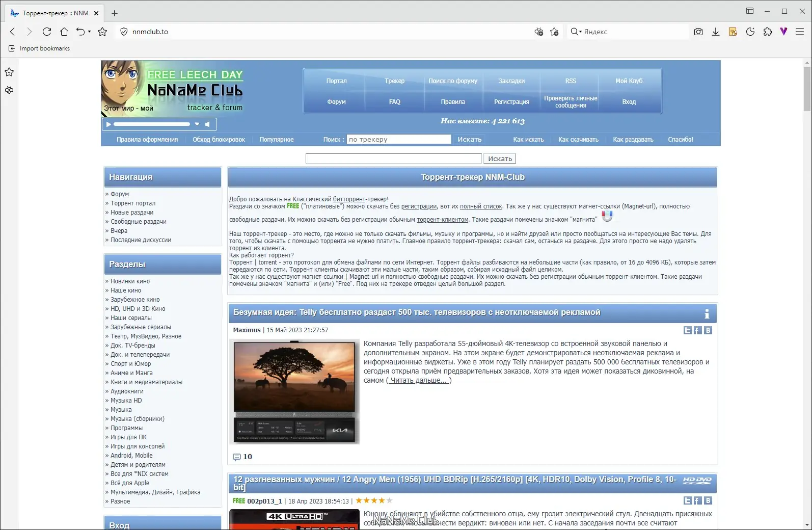Take a screenshot with camera icon
Viewport: 812px width, 530px height.
(698, 32)
